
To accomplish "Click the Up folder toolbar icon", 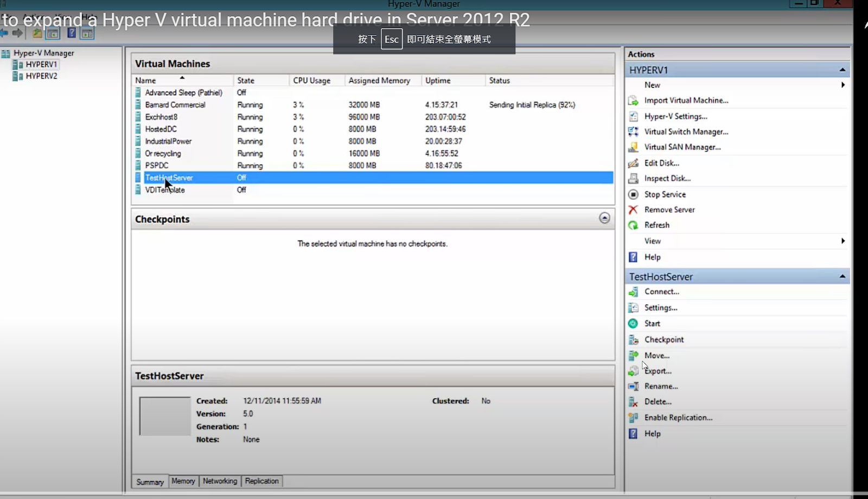I will 37,33.
